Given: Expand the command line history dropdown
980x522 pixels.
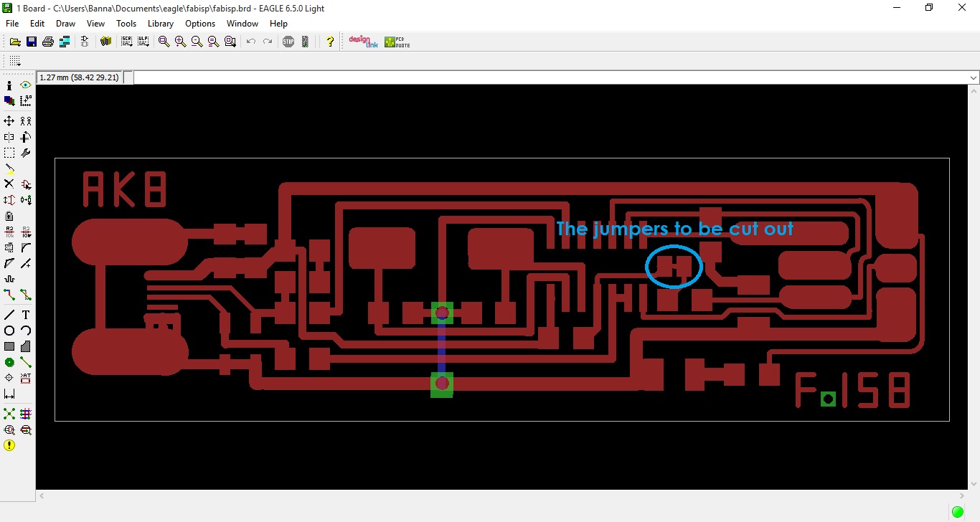Looking at the screenshot, I should click(x=974, y=77).
